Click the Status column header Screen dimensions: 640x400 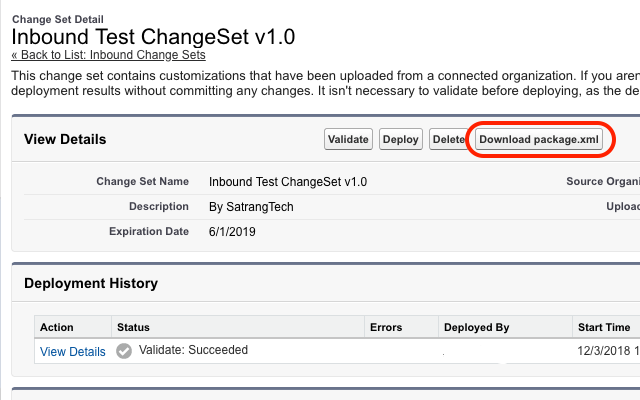[x=134, y=327]
